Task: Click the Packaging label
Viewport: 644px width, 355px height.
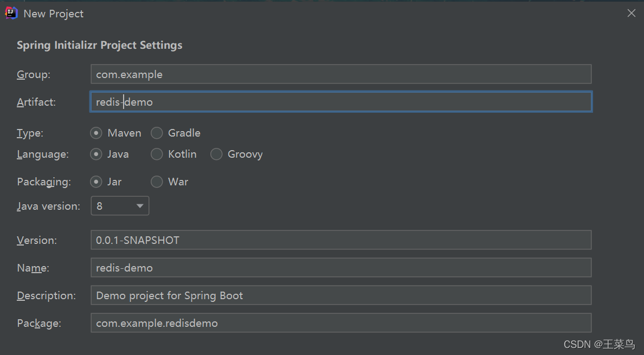Action: [x=44, y=182]
